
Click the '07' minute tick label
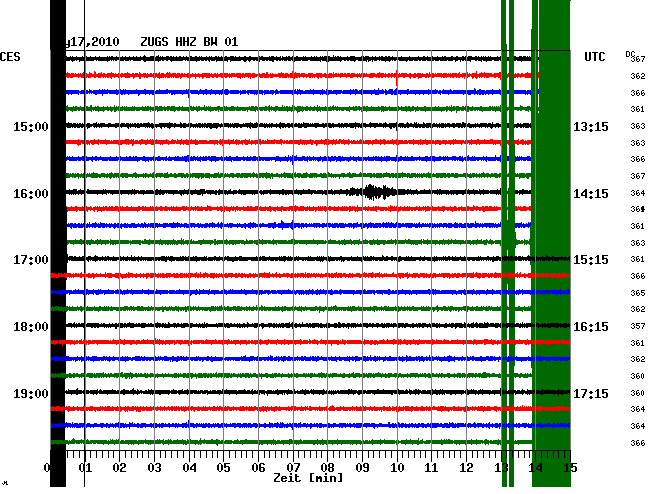(293, 467)
